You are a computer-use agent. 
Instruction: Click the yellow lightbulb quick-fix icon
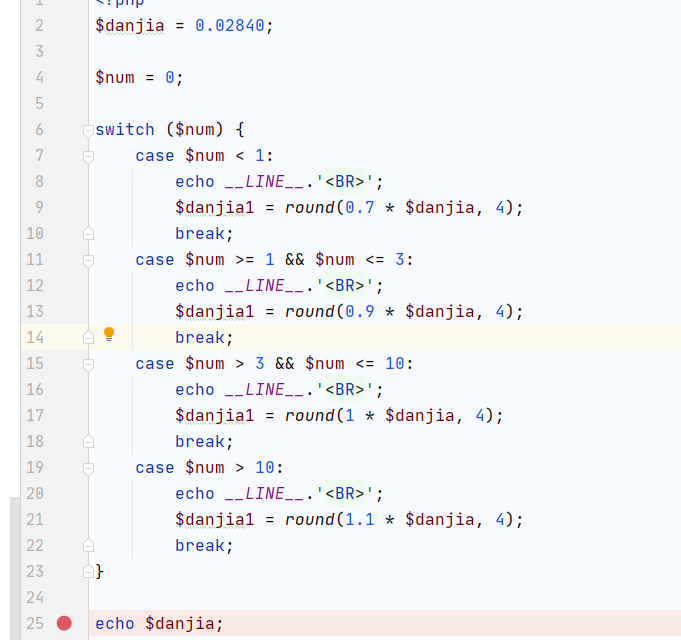[110, 335]
